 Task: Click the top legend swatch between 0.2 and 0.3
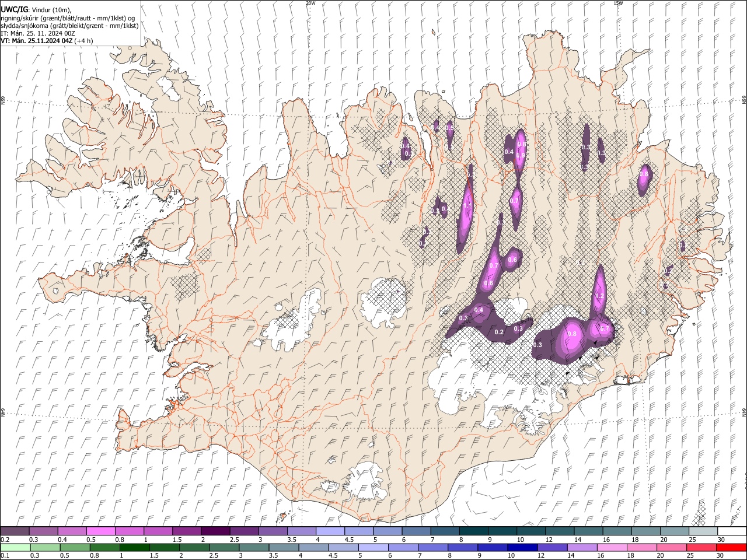tap(15, 531)
